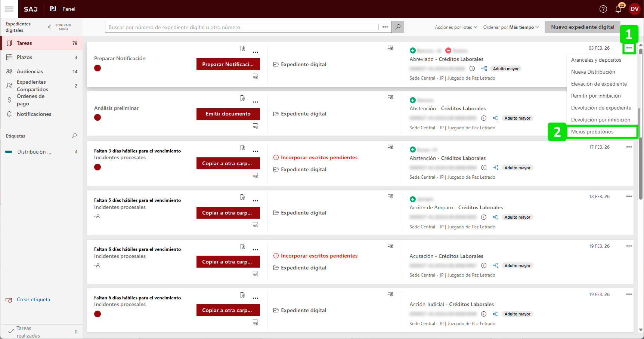Click Nuevo expediente digital button
Screen dimensions: 644x339
(582, 27)
